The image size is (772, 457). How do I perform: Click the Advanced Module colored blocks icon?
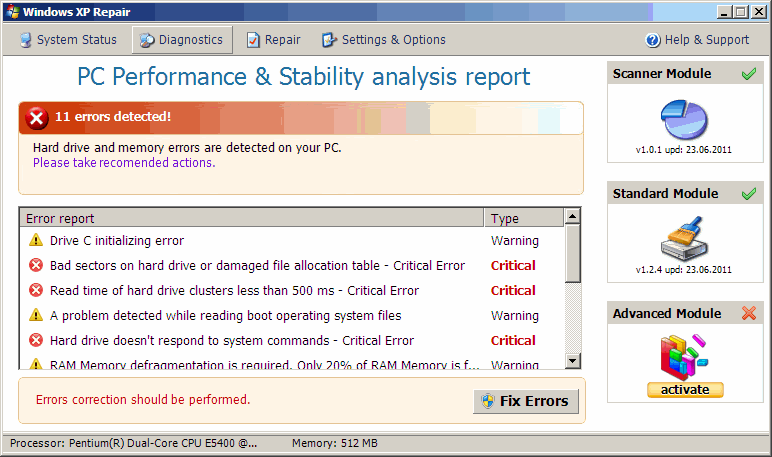point(684,358)
